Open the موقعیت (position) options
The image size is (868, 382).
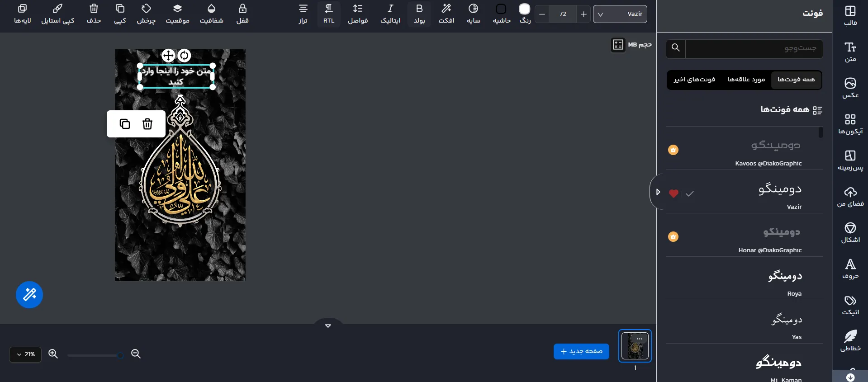pos(177,14)
